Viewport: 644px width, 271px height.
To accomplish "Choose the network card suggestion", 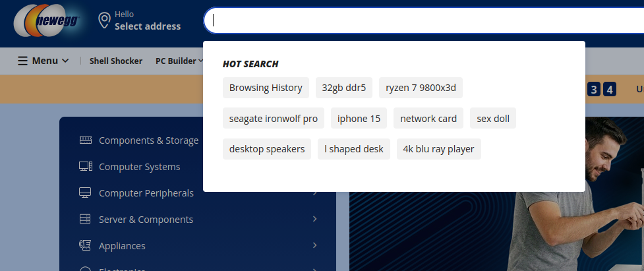I will point(428,118).
